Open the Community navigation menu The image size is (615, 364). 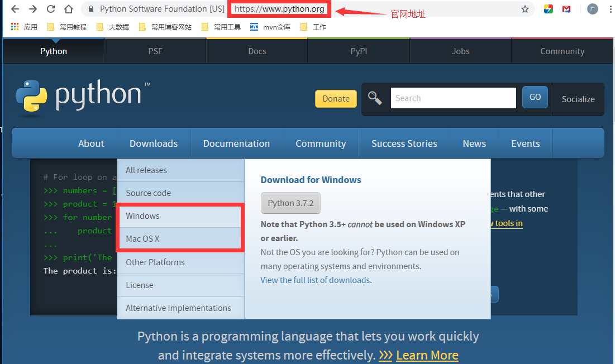321,143
